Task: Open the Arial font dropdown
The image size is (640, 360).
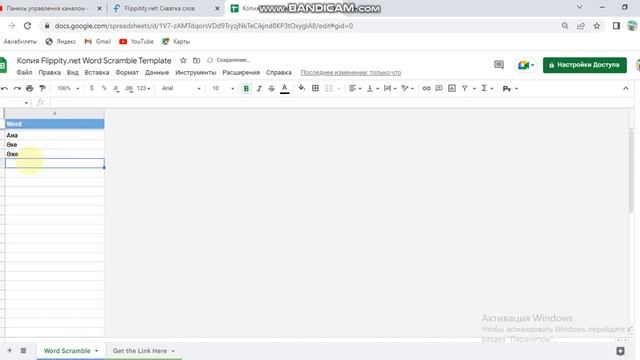Action: click(181, 89)
